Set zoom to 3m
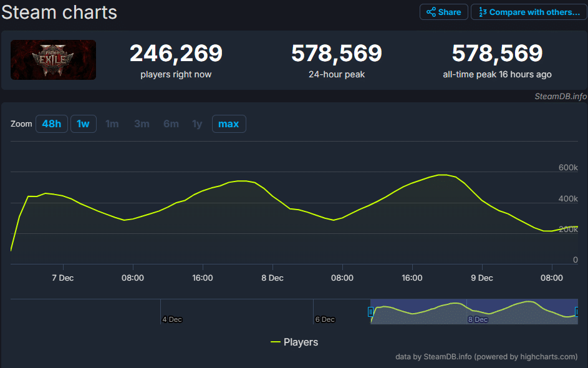 coord(142,123)
